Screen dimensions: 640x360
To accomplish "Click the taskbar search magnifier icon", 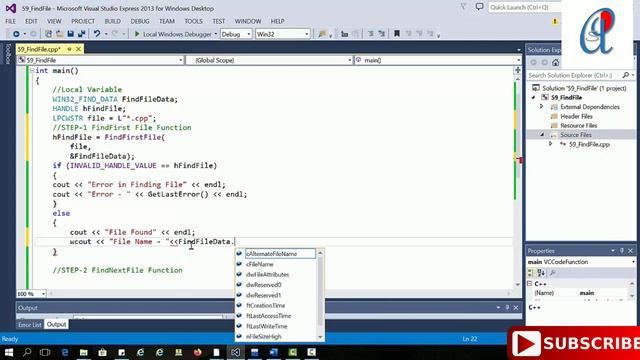I will 27,352.
